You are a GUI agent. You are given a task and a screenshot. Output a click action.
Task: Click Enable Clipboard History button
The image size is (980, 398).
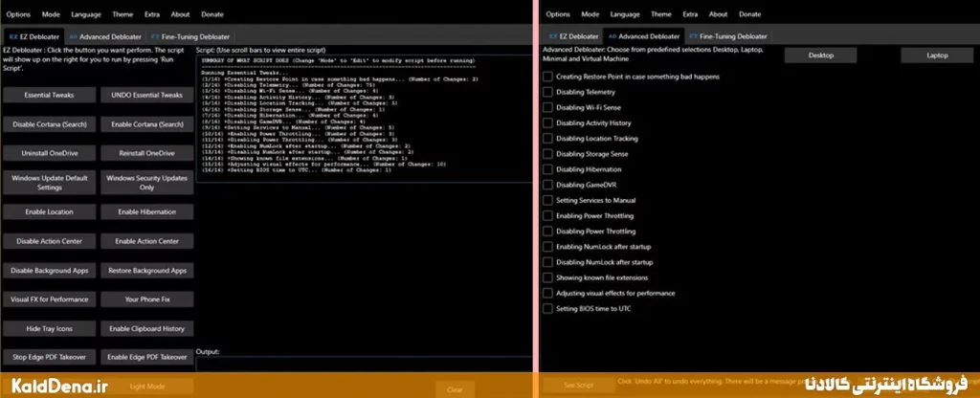pyautogui.click(x=146, y=329)
